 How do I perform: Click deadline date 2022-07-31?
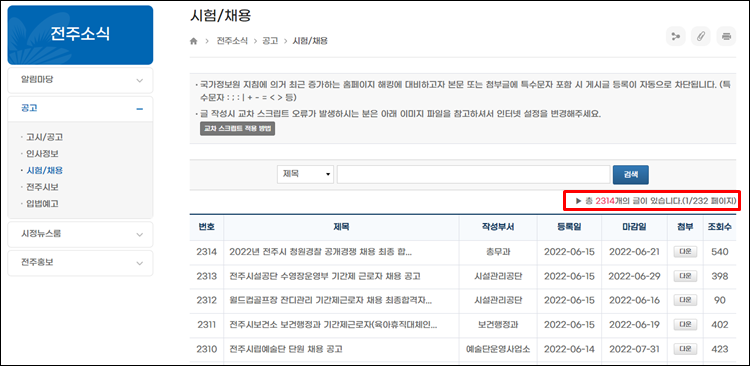(634, 349)
